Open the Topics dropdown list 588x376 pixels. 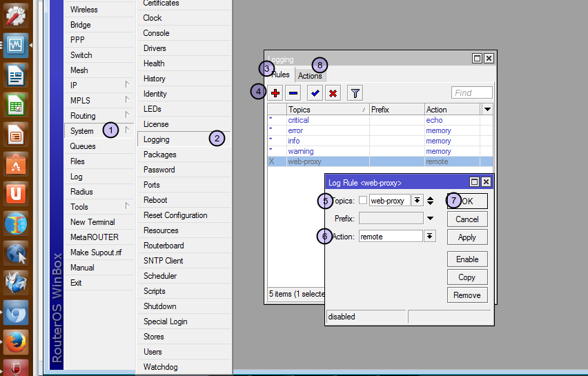point(417,201)
